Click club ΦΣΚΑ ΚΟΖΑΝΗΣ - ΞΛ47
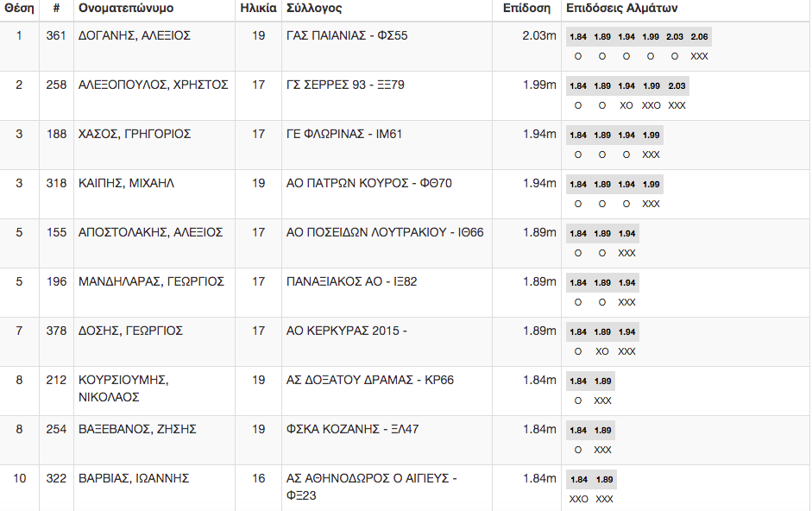Screen dimensions: 812x511 [x=352, y=430]
